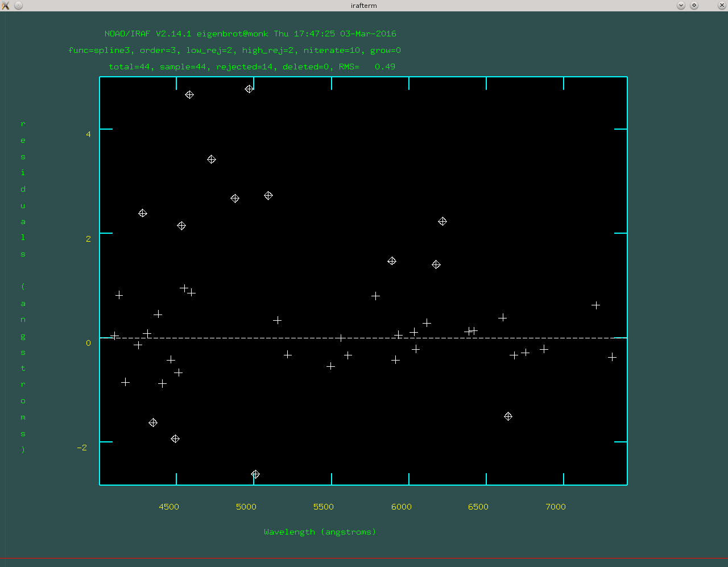Click the NOAO/IRAF version header line
The image size is (728, 567).
click(x=250, y=34)
